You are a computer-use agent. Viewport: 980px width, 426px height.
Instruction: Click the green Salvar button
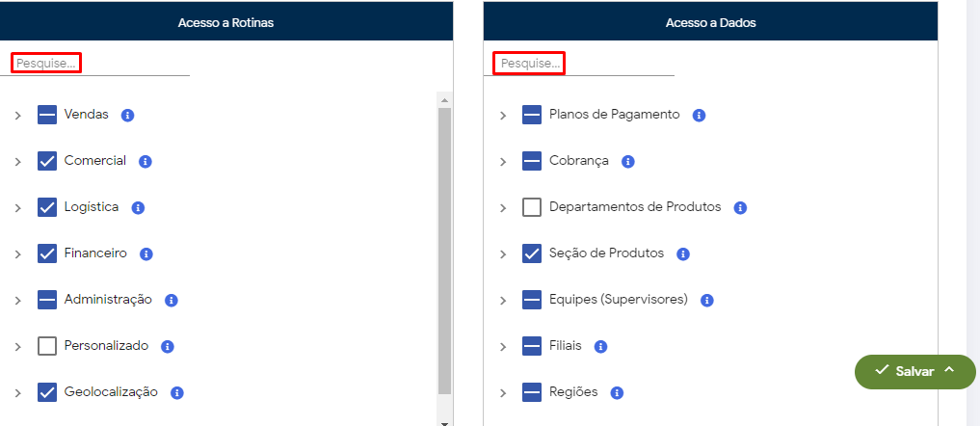pyautogui.click(x=914, y=371)
